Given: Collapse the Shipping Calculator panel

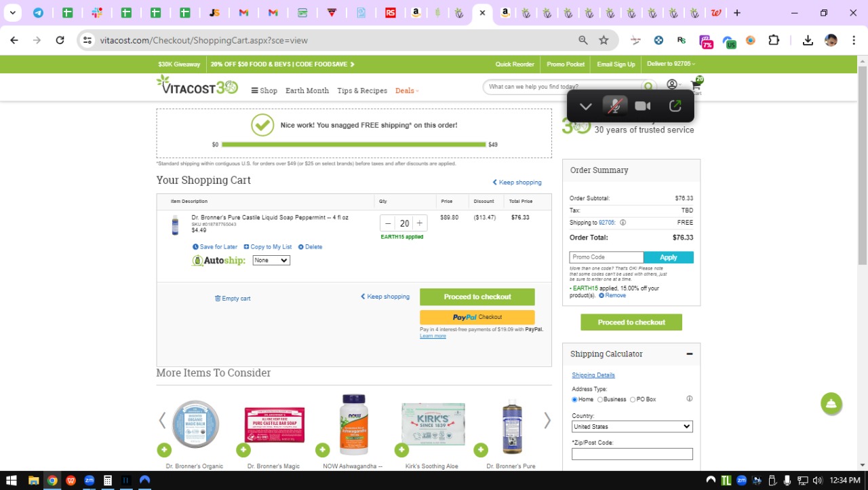Looking at the screenshot, I should [689, 354].
